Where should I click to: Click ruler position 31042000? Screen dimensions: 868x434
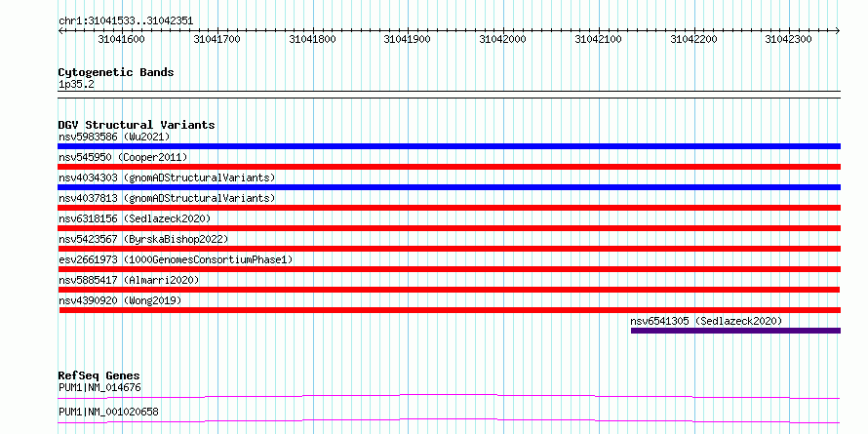pyautogui.click(x=502, y=39)
